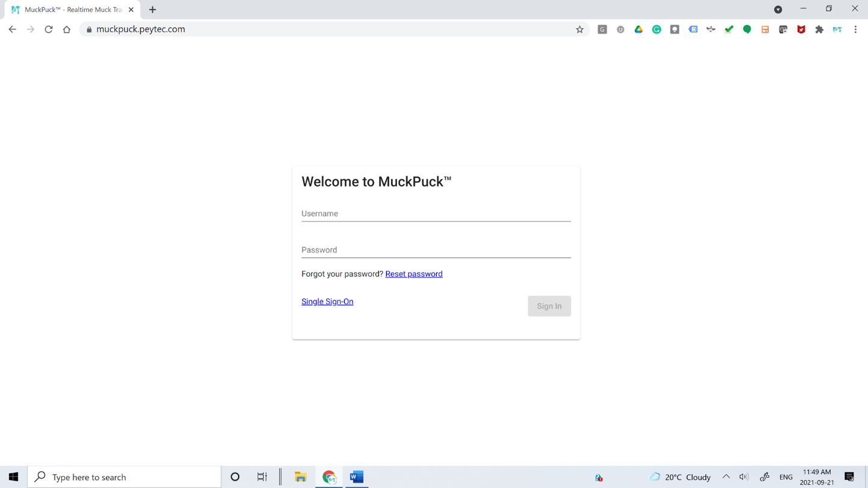The image size is (868, 488).
Task: Open the grey G extension icon
Action: pyautogui.click(x=602, y=29)
